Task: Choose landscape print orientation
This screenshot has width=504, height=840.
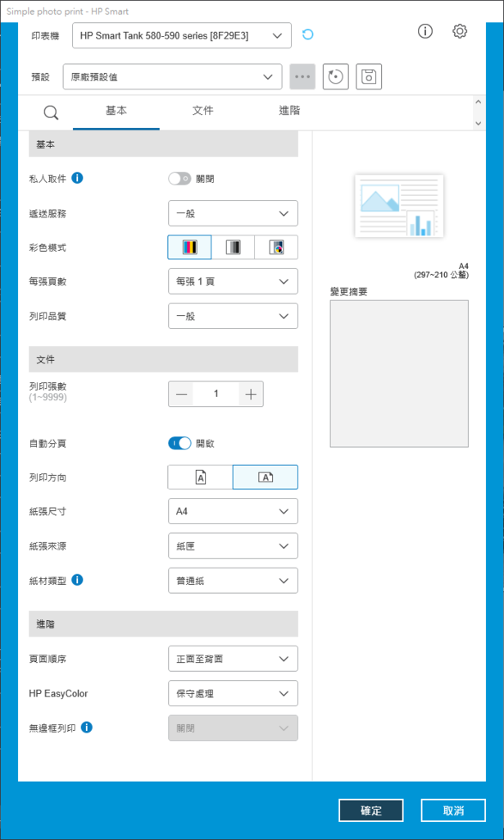Action: (266, 477)
